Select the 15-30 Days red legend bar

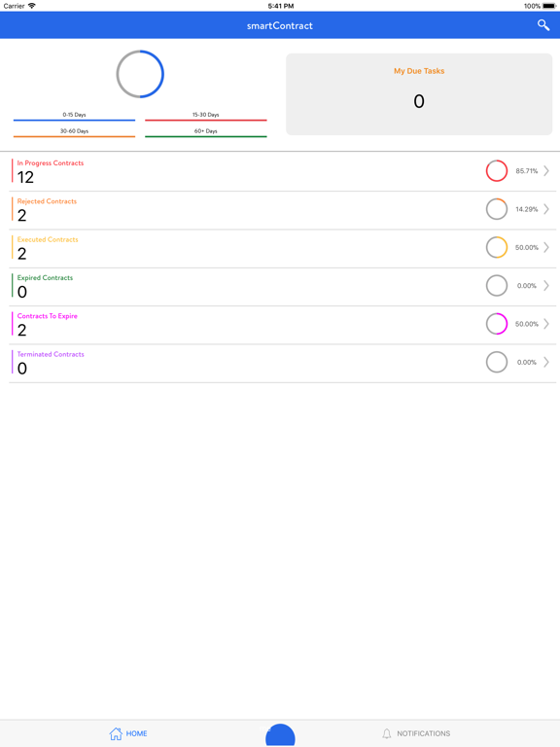pos(206,120)
